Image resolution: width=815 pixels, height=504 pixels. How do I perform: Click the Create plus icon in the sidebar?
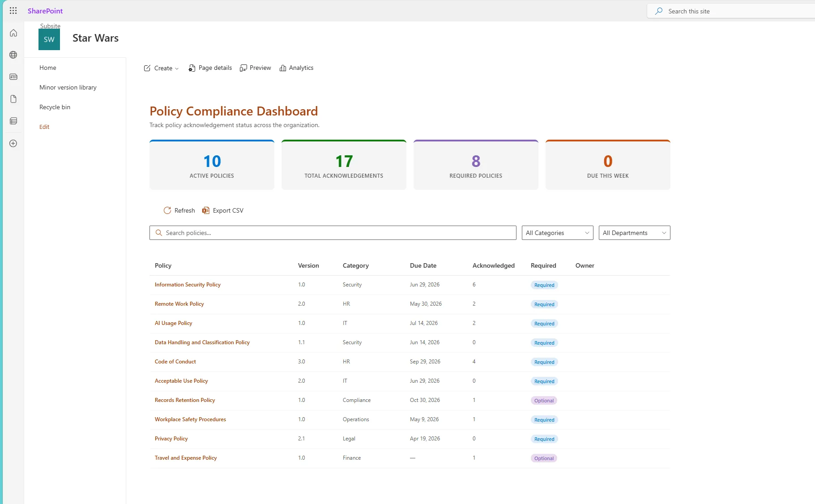point(13,143)
